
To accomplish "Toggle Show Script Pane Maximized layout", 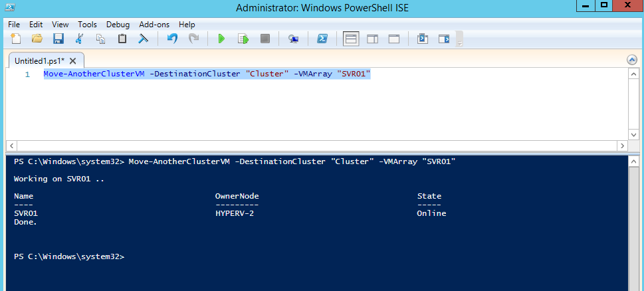I will click(393, 39).
